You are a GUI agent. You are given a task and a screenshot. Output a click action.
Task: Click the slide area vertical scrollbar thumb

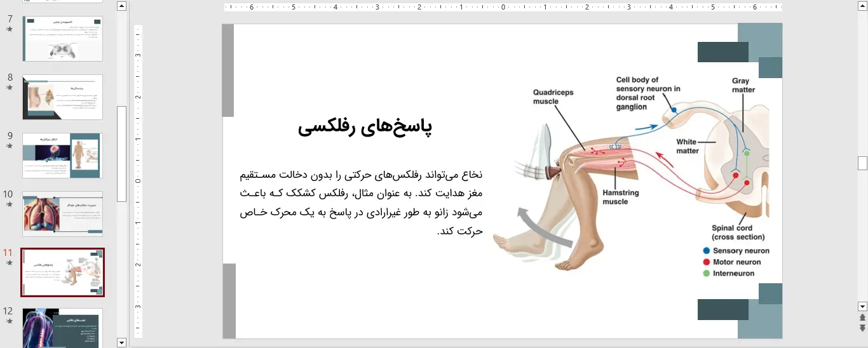click(x=862, y=163)
